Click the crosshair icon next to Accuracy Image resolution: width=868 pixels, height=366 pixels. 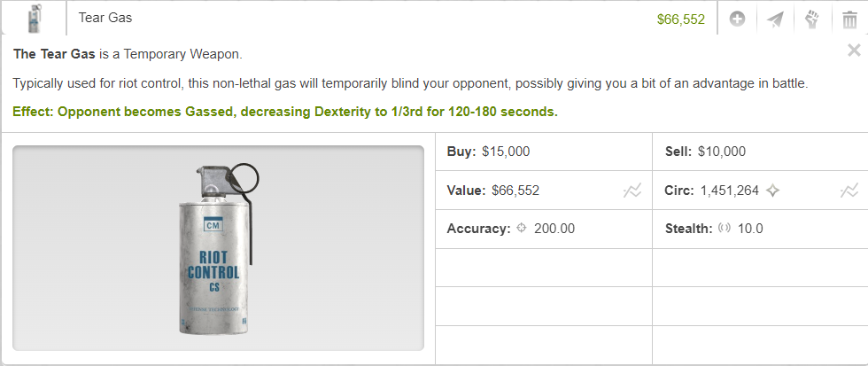click(521, 228)
